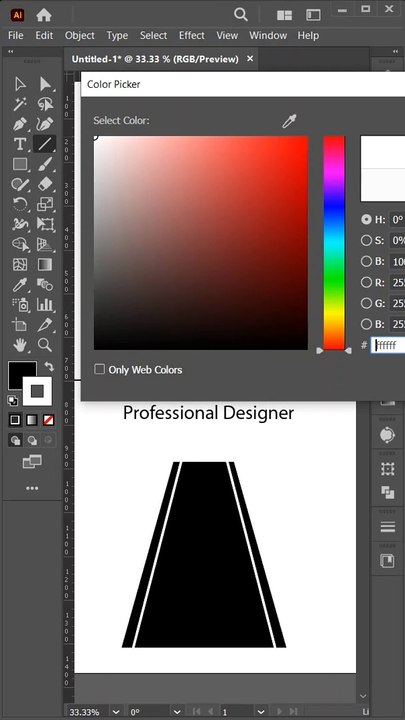Open the rotate view angle dropdown
405x720 pixels.
coord(177,712)
